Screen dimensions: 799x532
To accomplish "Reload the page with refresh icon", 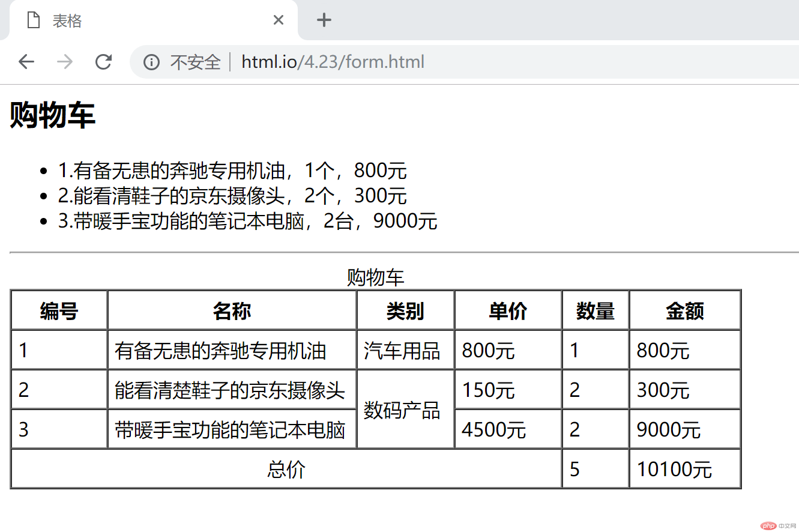I will click(104, 62).
